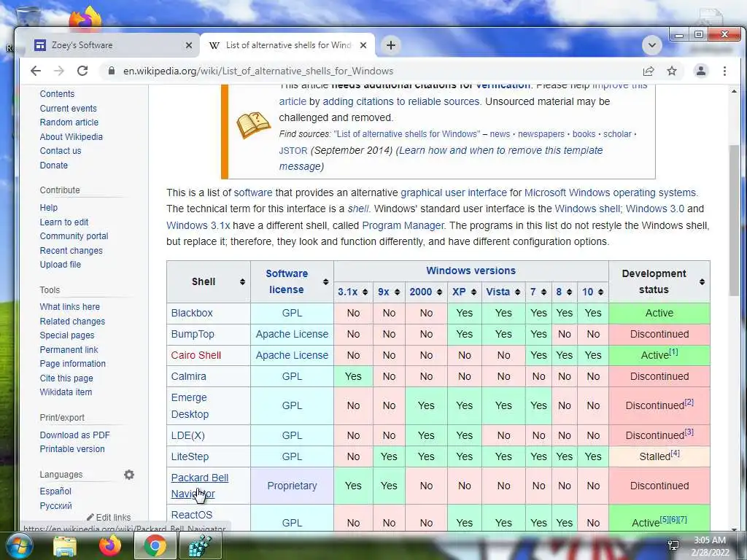The height and width of the screenshot is (560, 747).
Task: Go back to the previous page
Action: [x=36, y=71]
